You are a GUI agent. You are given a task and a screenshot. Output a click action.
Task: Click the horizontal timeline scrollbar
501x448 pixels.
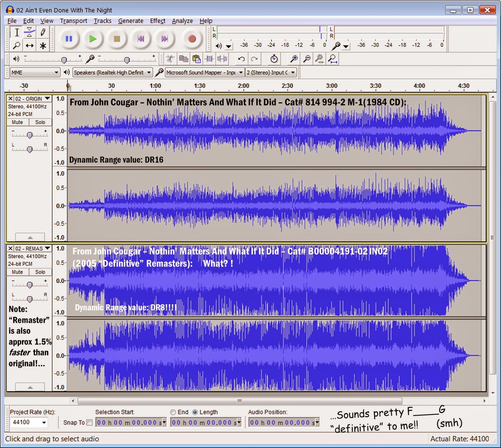click(x=240, y=401)
